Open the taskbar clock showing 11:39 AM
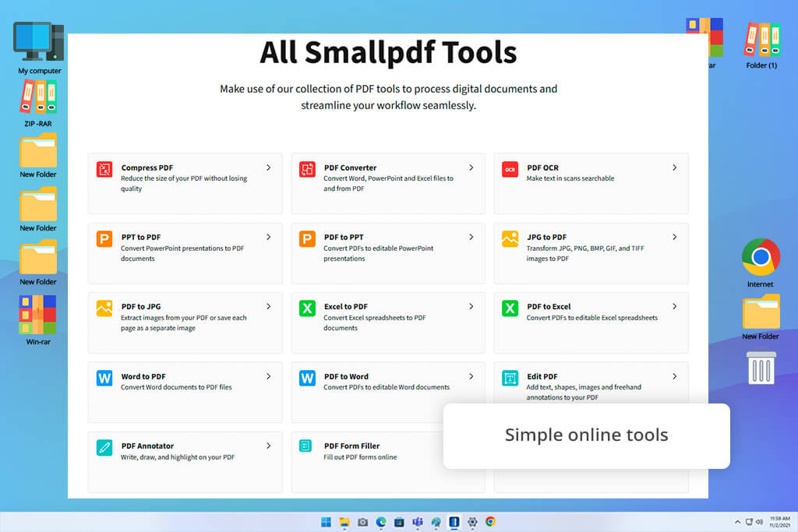 pos(780,522)
